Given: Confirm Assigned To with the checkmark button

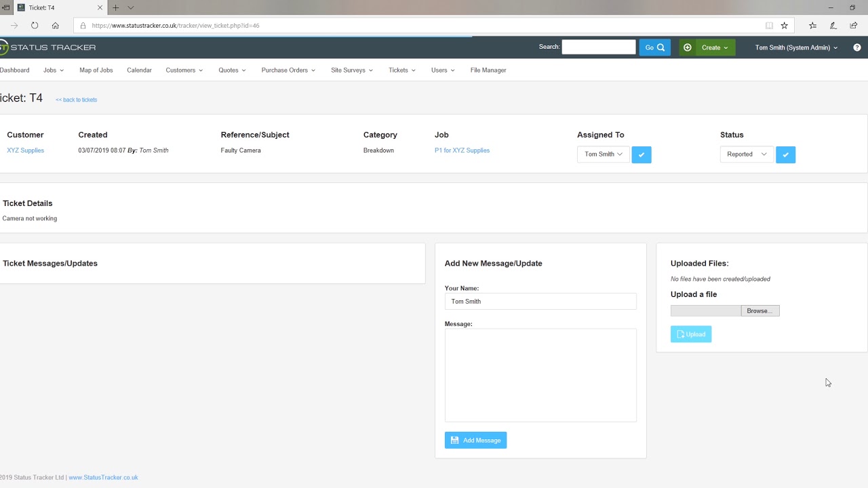Looking at the screenshot, I should pos(642,155).
